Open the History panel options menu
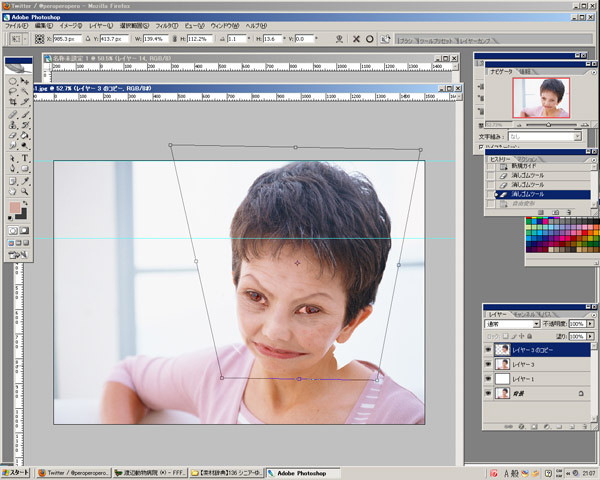 [594, 160]
